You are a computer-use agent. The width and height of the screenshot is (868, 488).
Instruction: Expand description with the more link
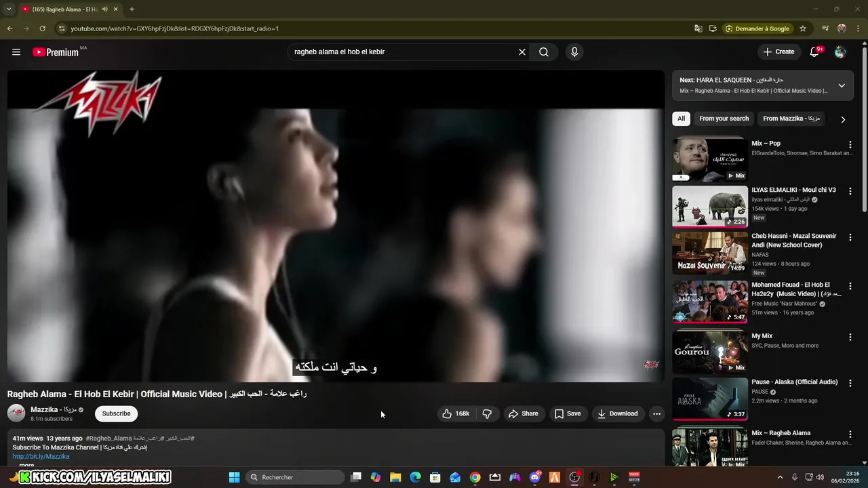pos(26,465)
